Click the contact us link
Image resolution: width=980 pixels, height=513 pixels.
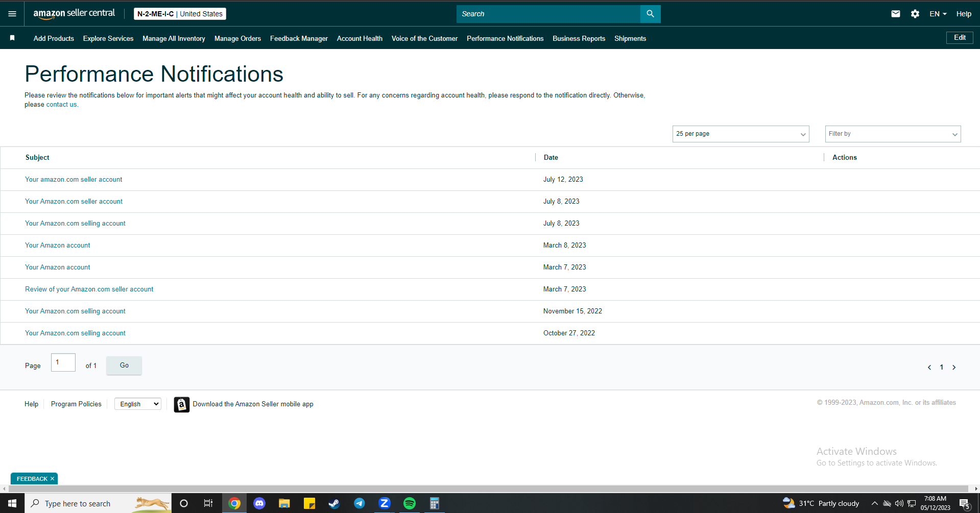(61, 105)
